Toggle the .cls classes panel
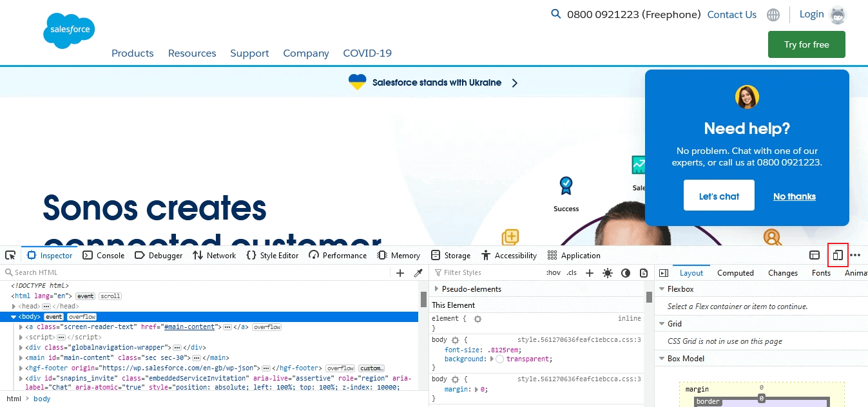This screenshot has height=407, width=868. pos(572,273)
